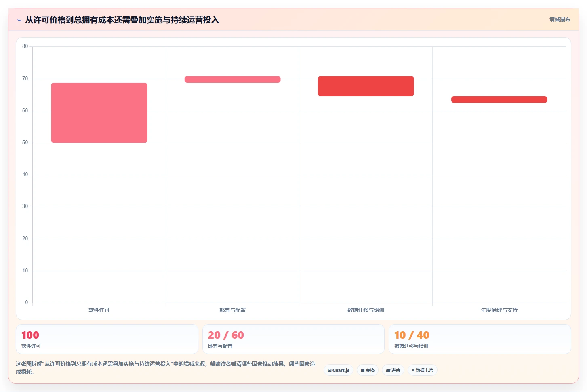
Task: Click the description paragraph starting 这张图拆解
Action: pos(166,368)
